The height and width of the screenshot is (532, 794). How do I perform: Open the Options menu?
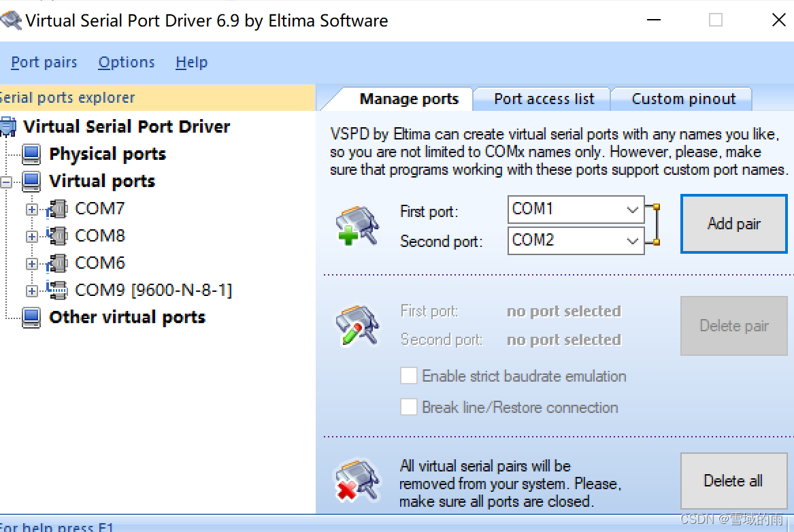[127, 63]
